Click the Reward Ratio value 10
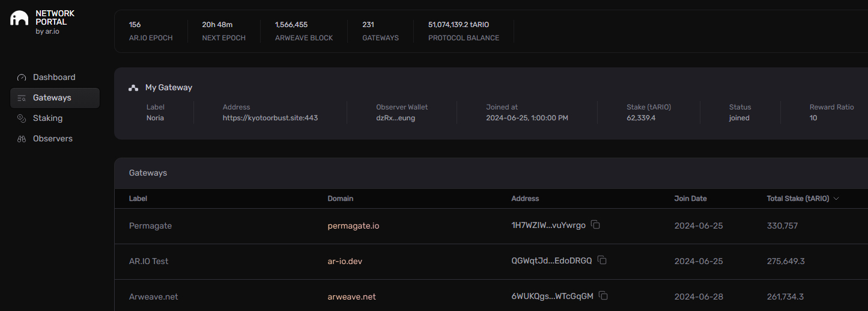The height and width of the screenshot is (311, 868). pos(813,118)
